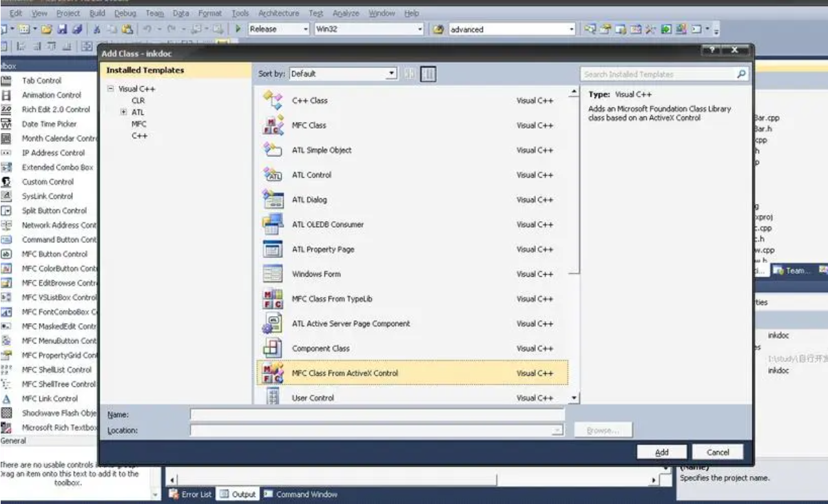Select C++ in the Installed Templates tree
This screenshot has height=504, width=828.
pos(138,136)
